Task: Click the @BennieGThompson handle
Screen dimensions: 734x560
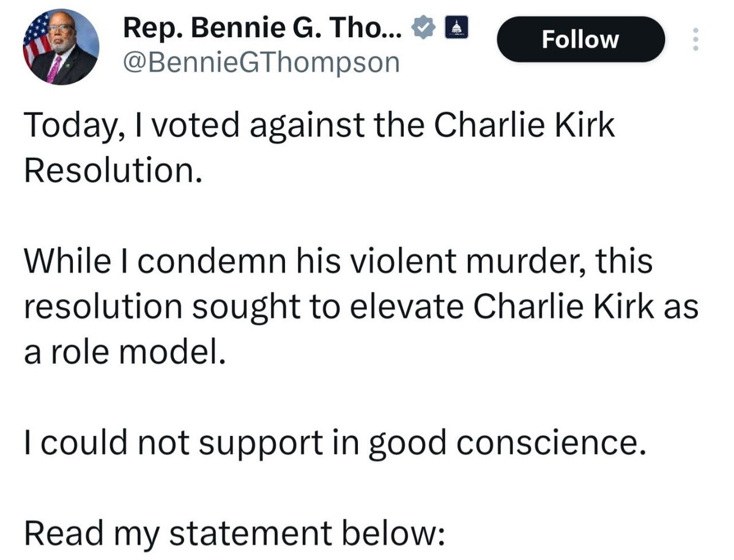Action: coord(261,62)
